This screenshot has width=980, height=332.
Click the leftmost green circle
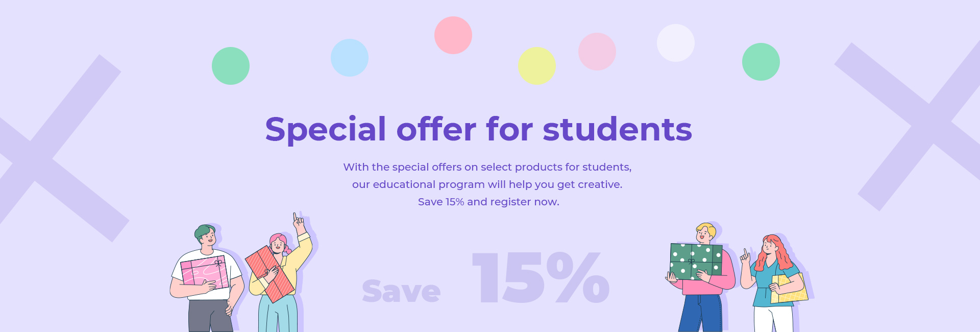231,66
